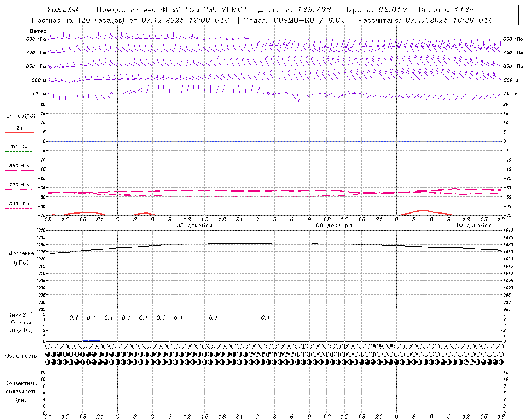Click the '(мм/1ч.)' precipitation unit label
Viewport: 525px width, 420px height.
(21, 330)
